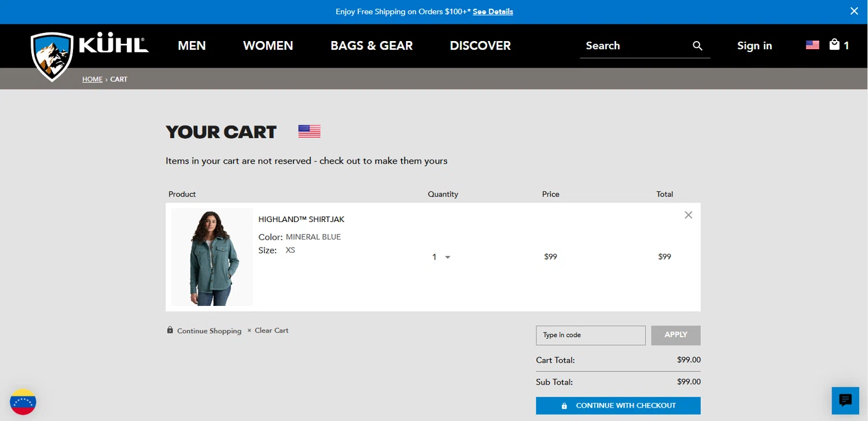868x421 pixels.
Task: Click the MINERAL BLUE color value
Action: pyautogui.click(x=314, y=237)
